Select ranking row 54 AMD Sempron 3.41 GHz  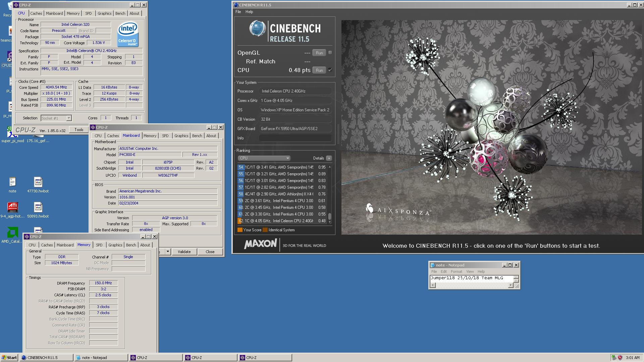coord(282,167)
